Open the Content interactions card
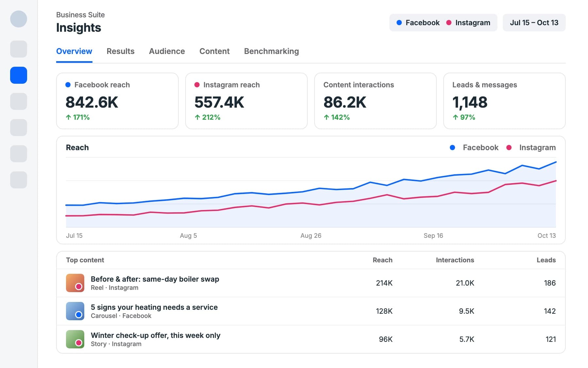 pyautogui.click(x=375, y=101)
